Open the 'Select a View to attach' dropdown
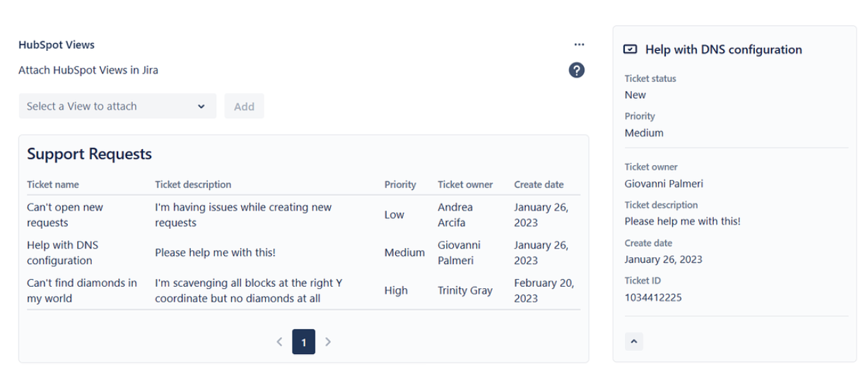Image resolution: width=868 pixels, height=368 pixels. click(117, 106)
